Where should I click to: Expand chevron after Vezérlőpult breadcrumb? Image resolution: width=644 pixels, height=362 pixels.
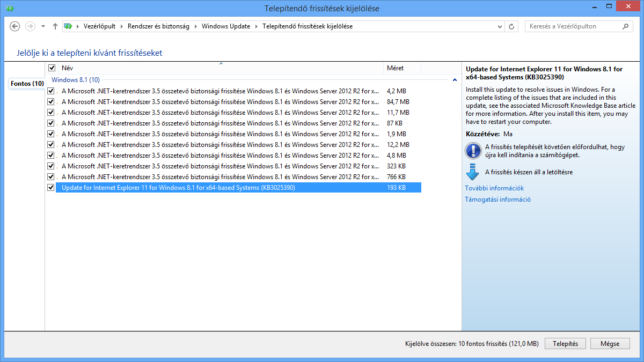coord(122,26)
